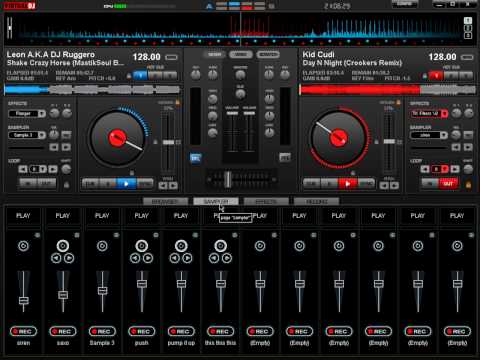Select previous sample arrow in left deck sampler
The height and width of the screenshot is (360, 480).
pos(54,147)
